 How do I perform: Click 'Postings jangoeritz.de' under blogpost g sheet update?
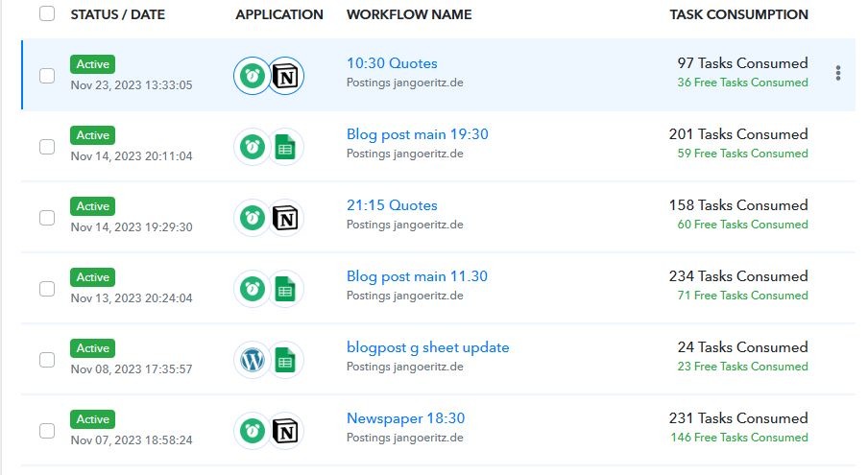pyautogui.click(x=404, y=367)
